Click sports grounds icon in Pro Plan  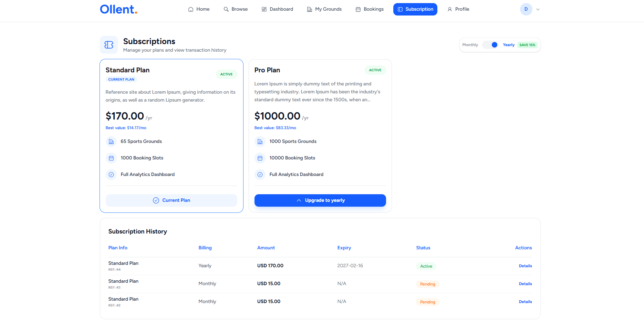coord(260,142)
